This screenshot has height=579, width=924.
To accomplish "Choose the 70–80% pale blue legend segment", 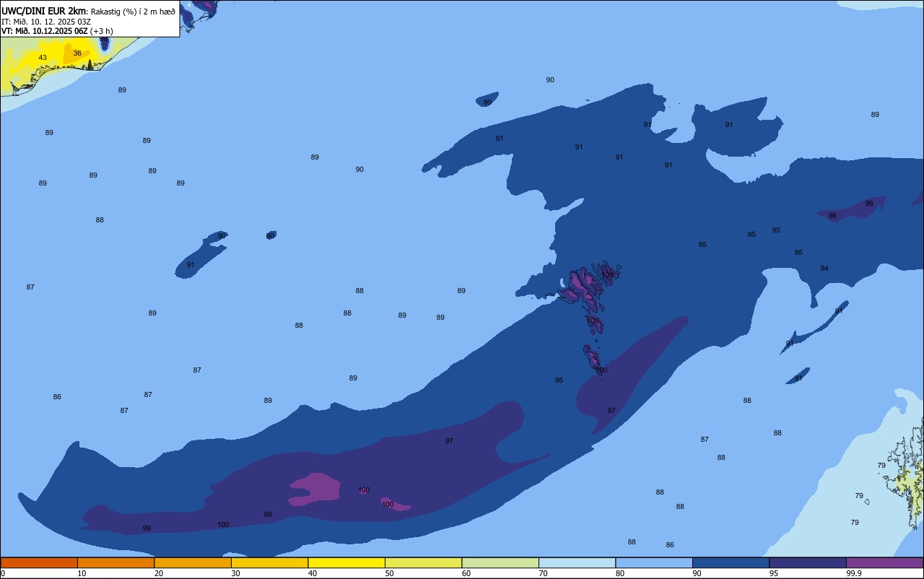I will pyautogui.click(x=577, y=562).
